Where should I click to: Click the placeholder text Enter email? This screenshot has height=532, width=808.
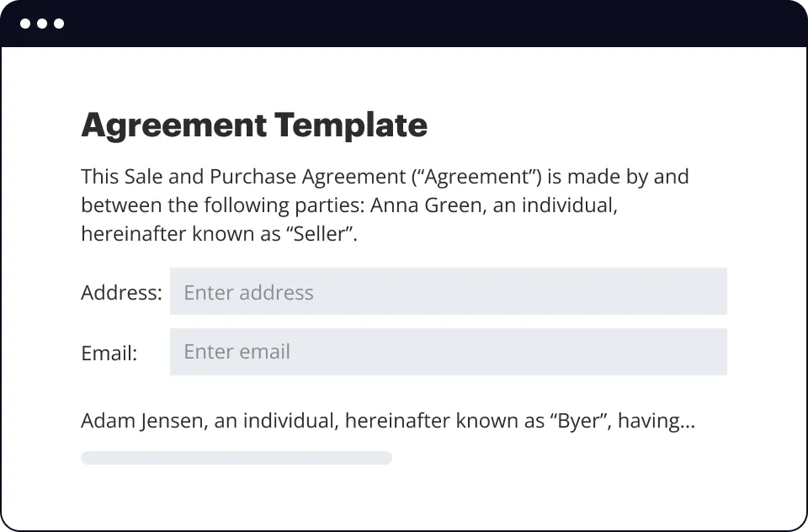(237, 351)
